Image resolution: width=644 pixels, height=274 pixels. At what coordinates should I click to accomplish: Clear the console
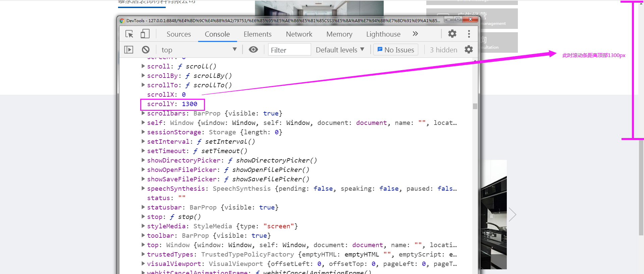[x=146, y=50]
